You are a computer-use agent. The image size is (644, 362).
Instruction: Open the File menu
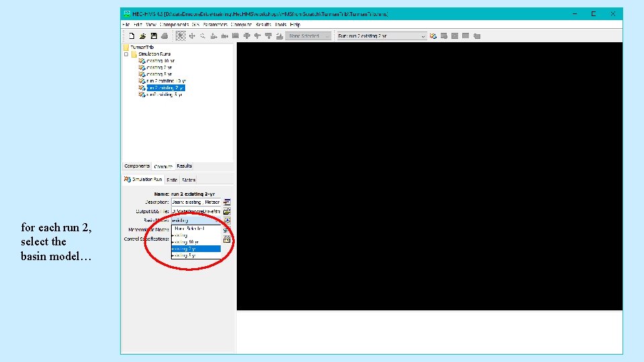[x=125, y=25]
